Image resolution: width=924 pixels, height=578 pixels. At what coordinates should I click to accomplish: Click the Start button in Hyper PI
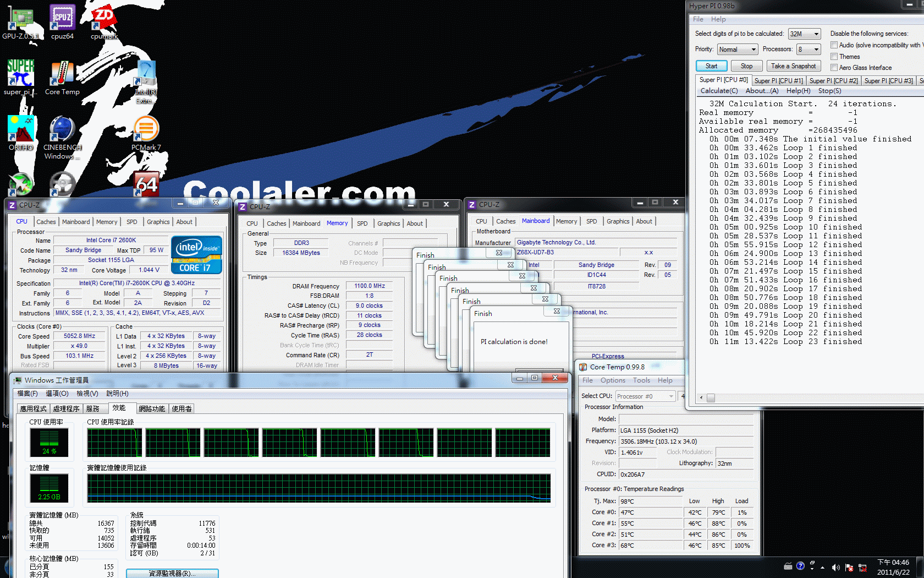click(712, 66)
